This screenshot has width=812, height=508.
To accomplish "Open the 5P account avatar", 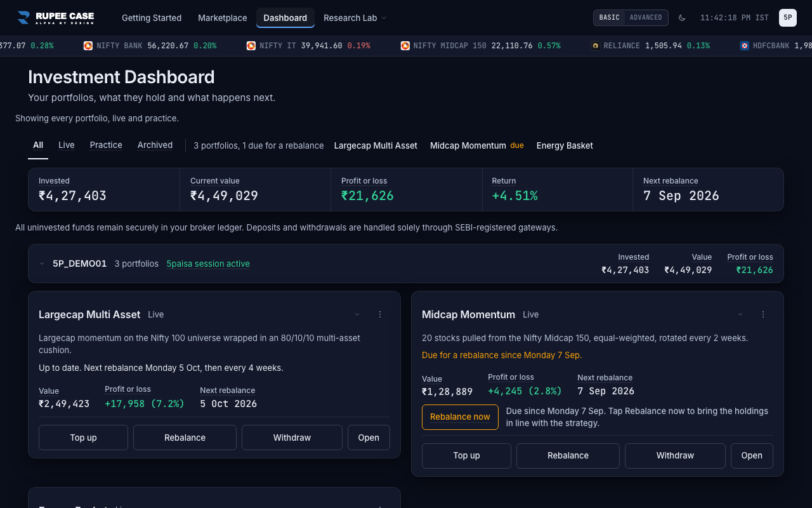I will 788,18.
